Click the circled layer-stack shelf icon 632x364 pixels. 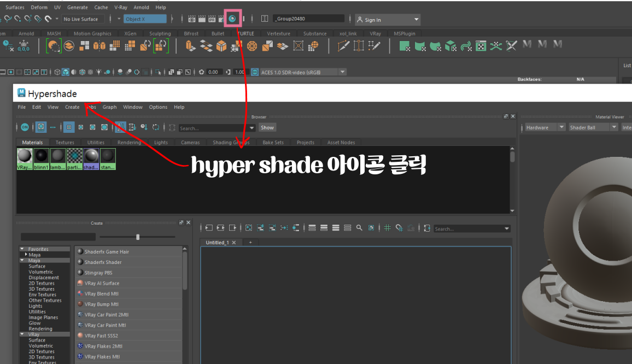69,46
